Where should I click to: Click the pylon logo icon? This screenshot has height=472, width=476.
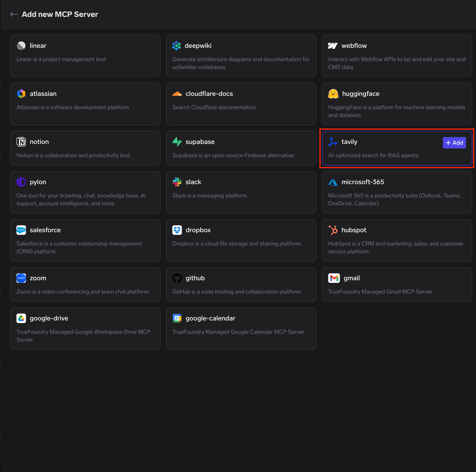coord(21,182)
